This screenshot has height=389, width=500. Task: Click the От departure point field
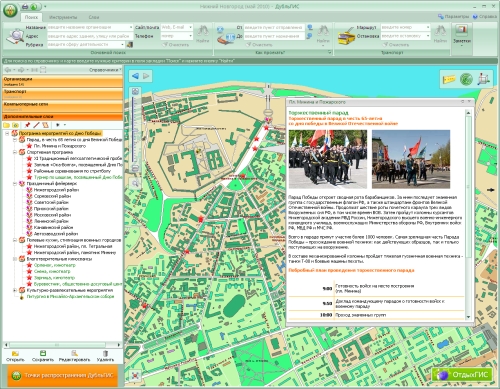(274, 27)
